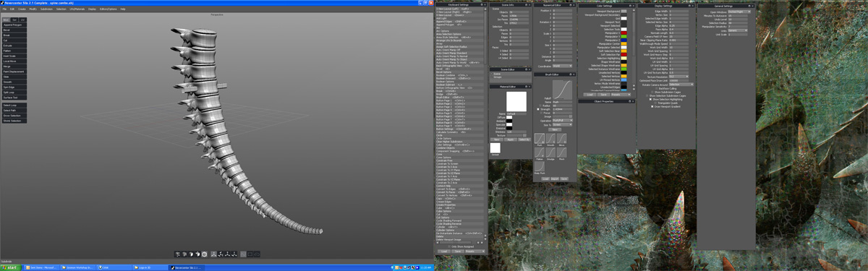Click the sphere icon in viewport bottom toolbar
Viewport: 868px width, 271px height.
(204, 254)
